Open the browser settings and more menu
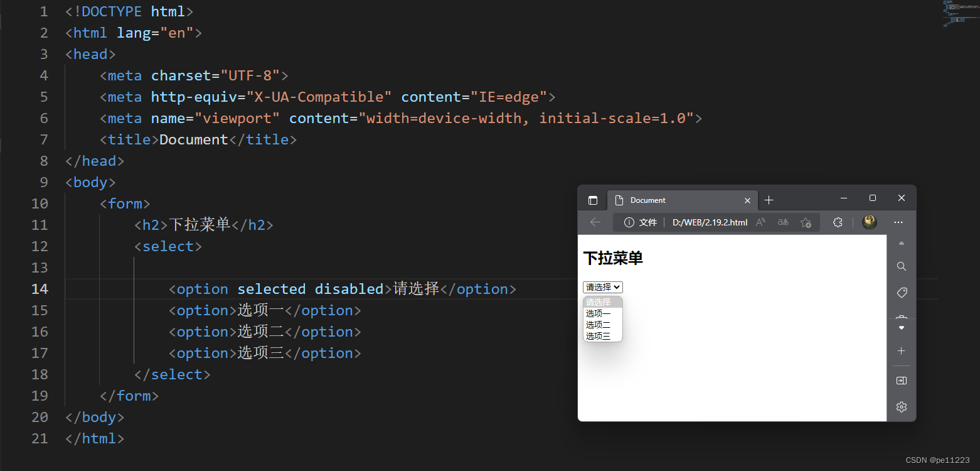The image size is (980, 471). click(898, 222)
